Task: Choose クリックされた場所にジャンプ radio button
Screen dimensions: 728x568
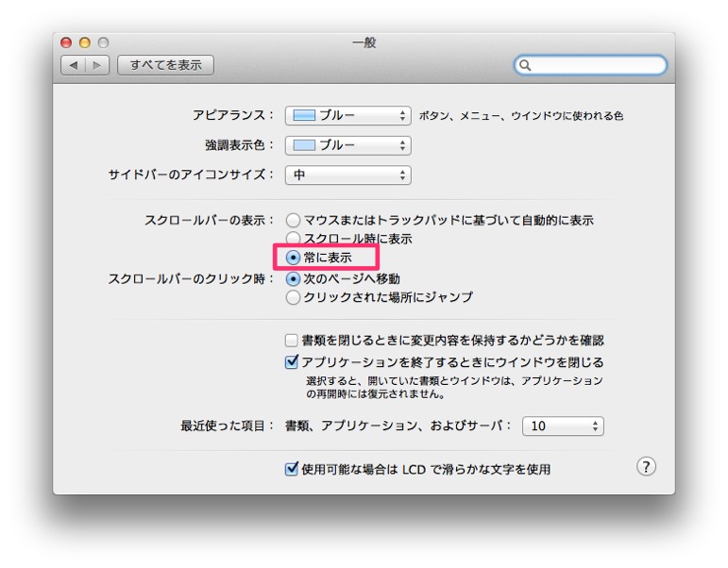Action: pos(294,297)
